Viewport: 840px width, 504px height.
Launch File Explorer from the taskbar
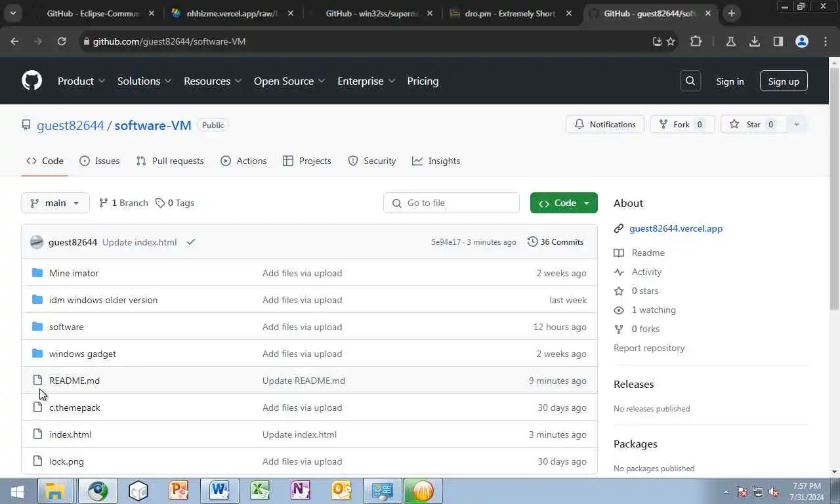click(x=54, y=491)
